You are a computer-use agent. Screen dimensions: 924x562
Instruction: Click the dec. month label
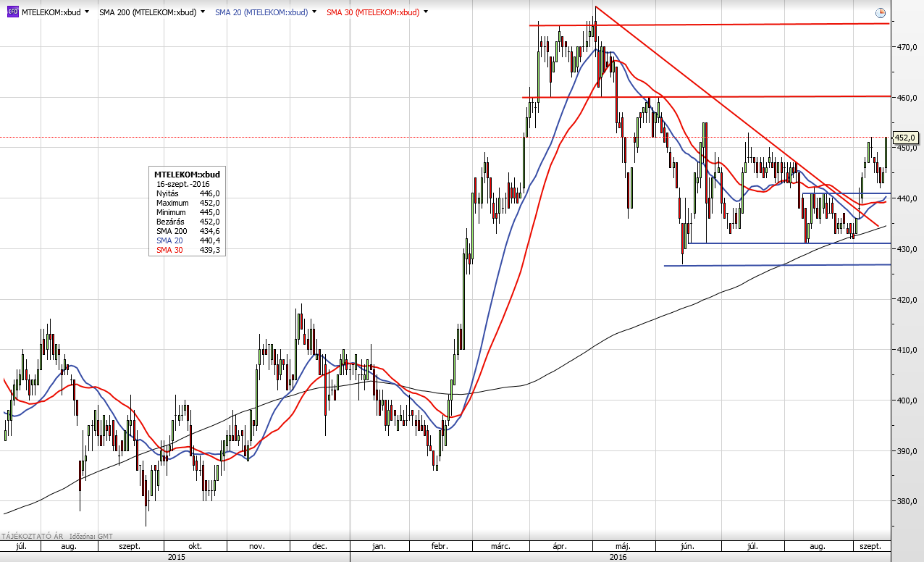coord(319,546)
